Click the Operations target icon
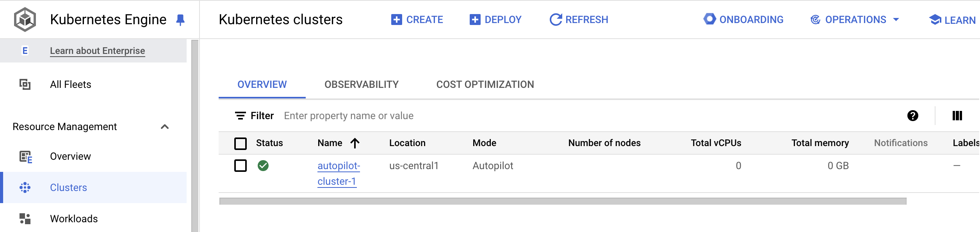Image resolution: width=980 pixels, height=232 pixels. pyautogui.click(x=815, y=20)
